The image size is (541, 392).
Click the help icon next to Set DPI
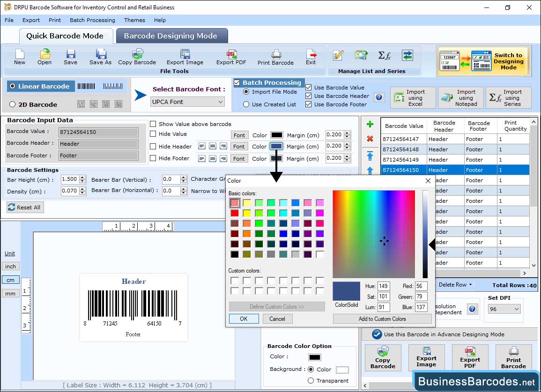472,309
